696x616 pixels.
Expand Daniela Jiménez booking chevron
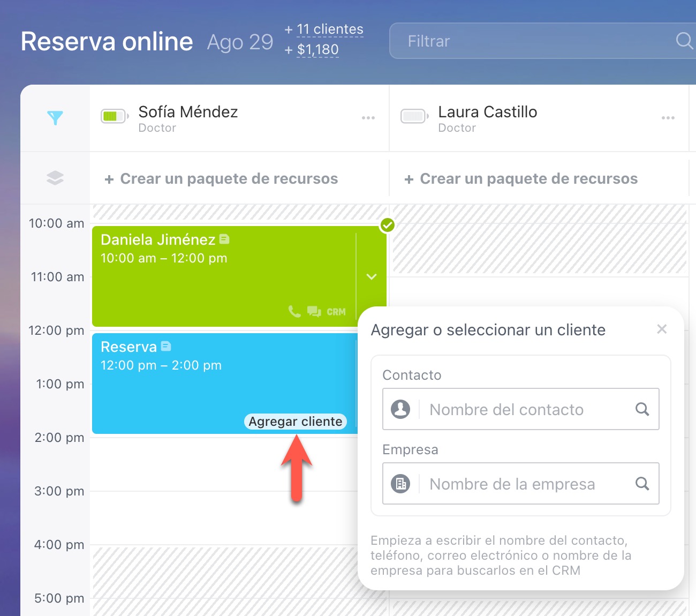[372, 277]
